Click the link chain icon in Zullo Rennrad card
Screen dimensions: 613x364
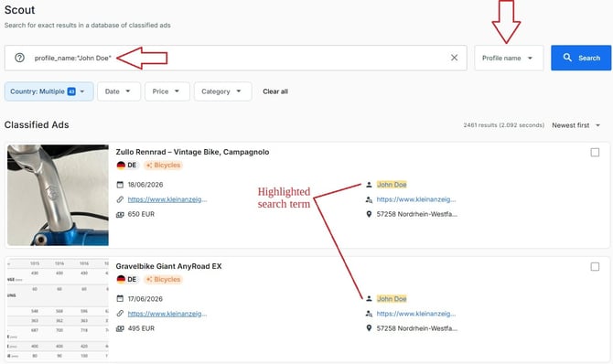[x=120, y=199]
